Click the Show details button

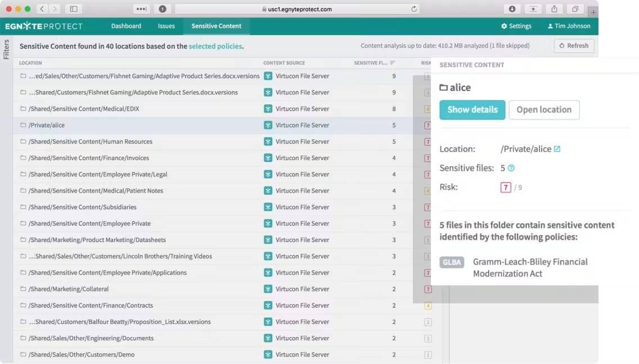472,110
